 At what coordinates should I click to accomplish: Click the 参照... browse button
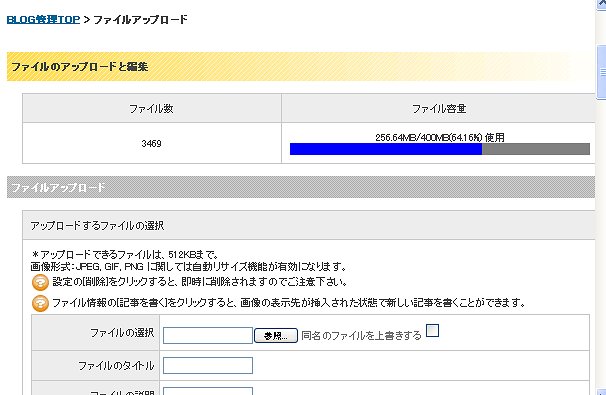click(276, 335)
